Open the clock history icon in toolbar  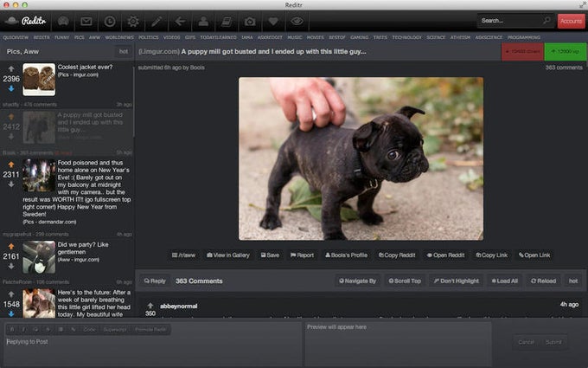tap(110, 21)
